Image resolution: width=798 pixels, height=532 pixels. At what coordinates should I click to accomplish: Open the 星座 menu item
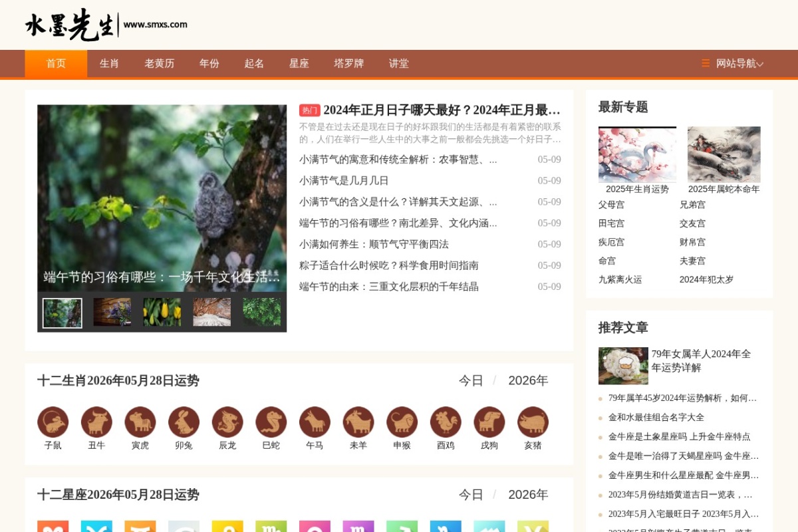[x=299, y=63]
